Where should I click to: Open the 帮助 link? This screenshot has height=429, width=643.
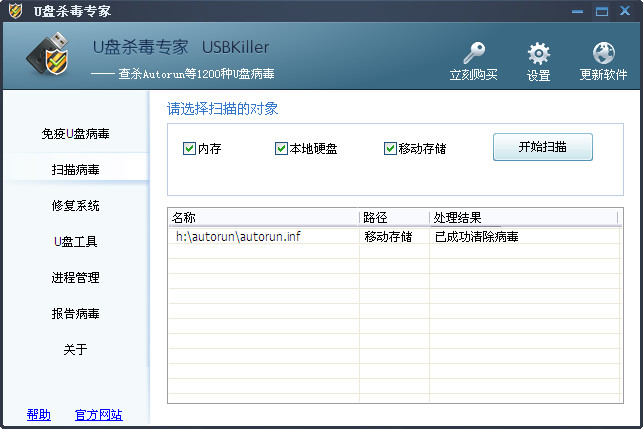pos(39,415)
